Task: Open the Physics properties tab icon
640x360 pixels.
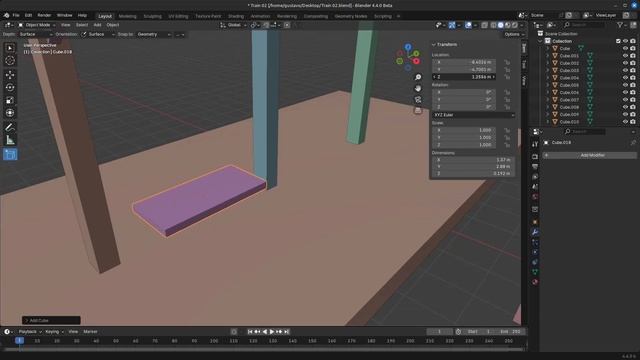Action: point(535,252)
